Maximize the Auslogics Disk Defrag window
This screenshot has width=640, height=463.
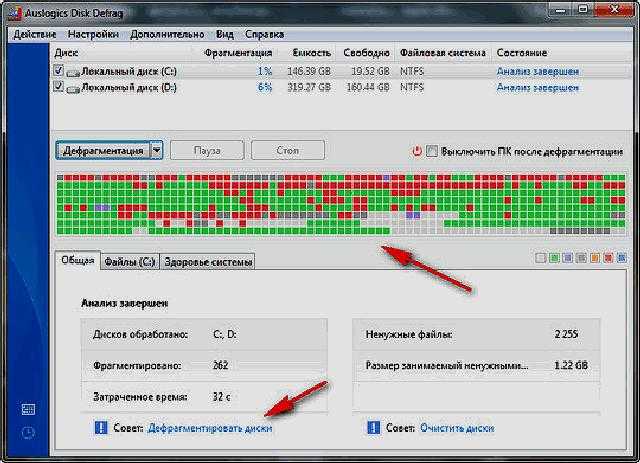[583, 10]
